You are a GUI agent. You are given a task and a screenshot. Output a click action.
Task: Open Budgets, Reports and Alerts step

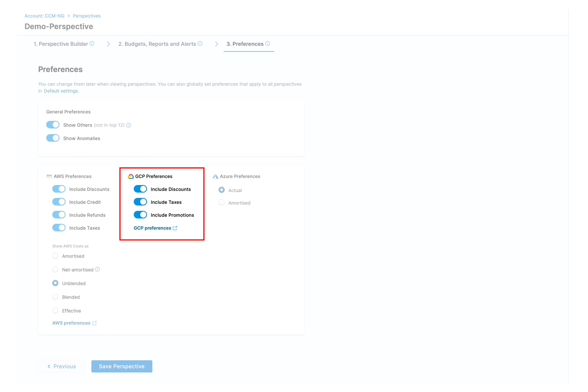[x=157, y=44]
